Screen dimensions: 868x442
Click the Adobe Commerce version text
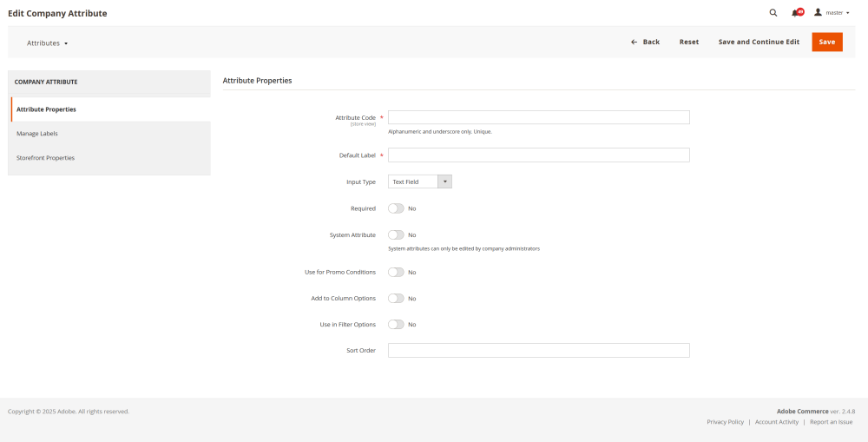pos(816,412)
